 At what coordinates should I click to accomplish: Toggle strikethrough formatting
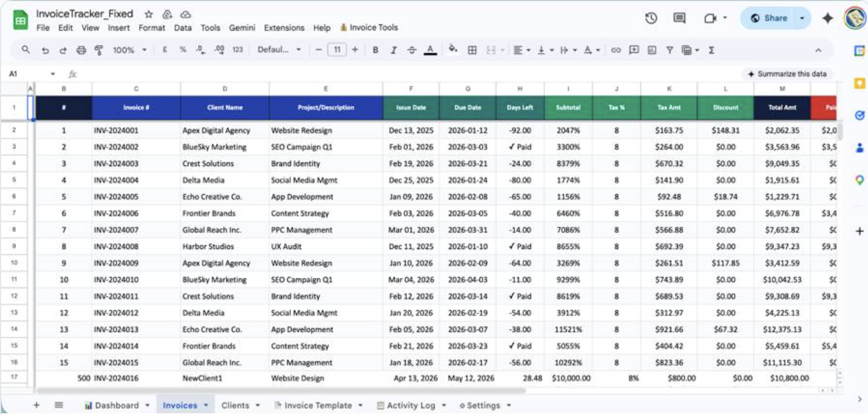[412, 50]
